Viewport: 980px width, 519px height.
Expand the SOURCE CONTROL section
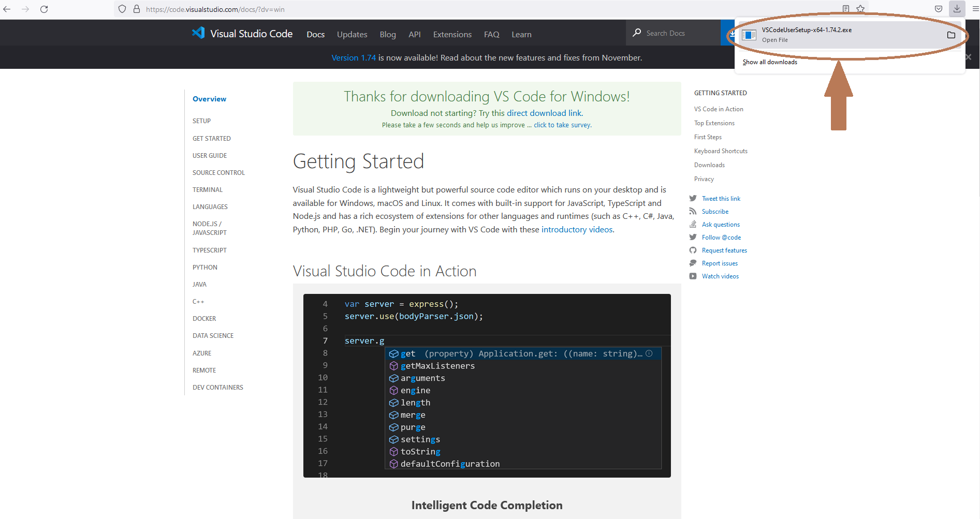(x=218, y=173)
